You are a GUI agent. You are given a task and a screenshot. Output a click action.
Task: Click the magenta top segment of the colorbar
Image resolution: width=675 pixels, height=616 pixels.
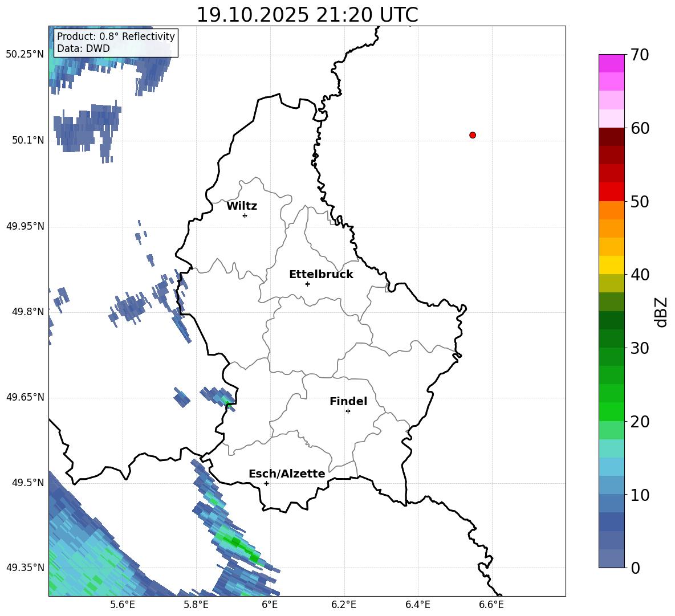click(x=611, y=63)
